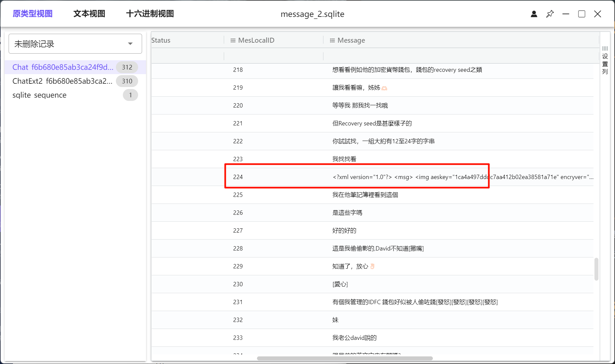Click the vertical scrollbar thumb
The width and height of the screenshot is (615, 364).
tap(596, 269)
